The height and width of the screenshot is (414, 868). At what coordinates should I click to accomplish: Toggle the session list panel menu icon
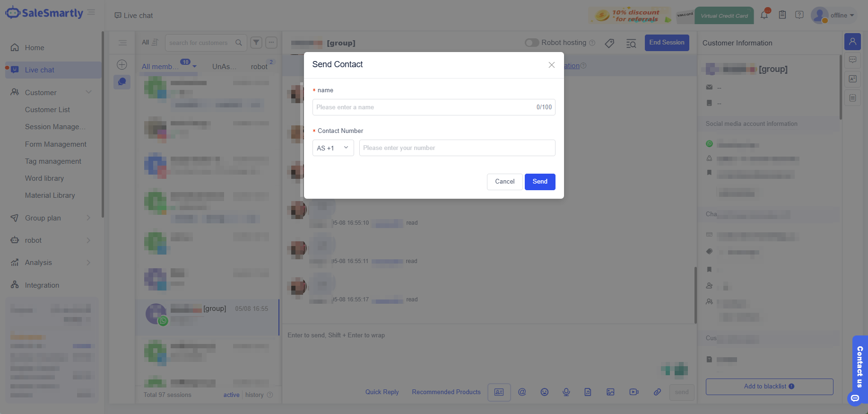click(x=122, y=43)
